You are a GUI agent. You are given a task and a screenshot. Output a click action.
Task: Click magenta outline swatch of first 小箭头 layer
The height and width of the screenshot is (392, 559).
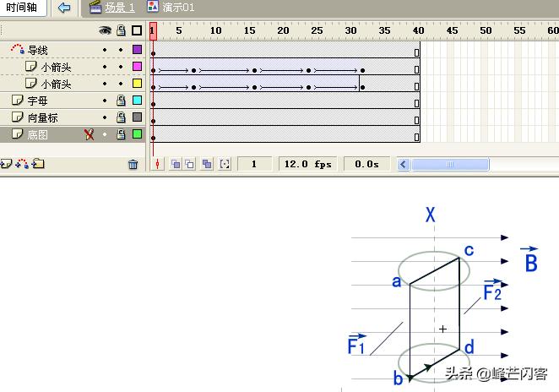138,67
